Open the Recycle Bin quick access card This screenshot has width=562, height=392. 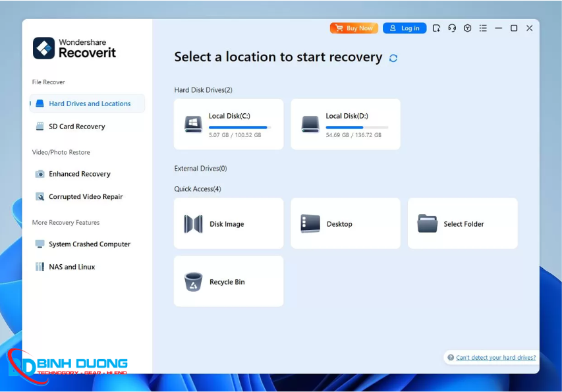[x=229, y=281]
